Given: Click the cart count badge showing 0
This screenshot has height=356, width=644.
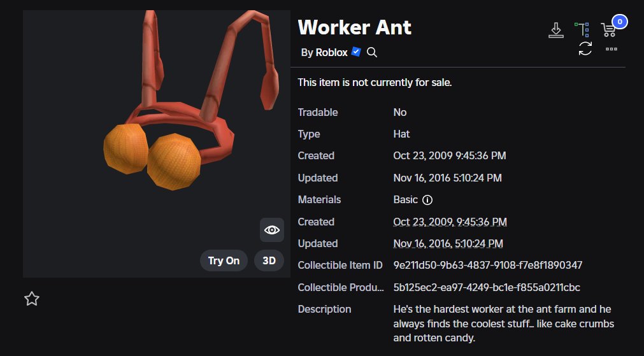Looking at the screenshot, I should click(620, 22).
